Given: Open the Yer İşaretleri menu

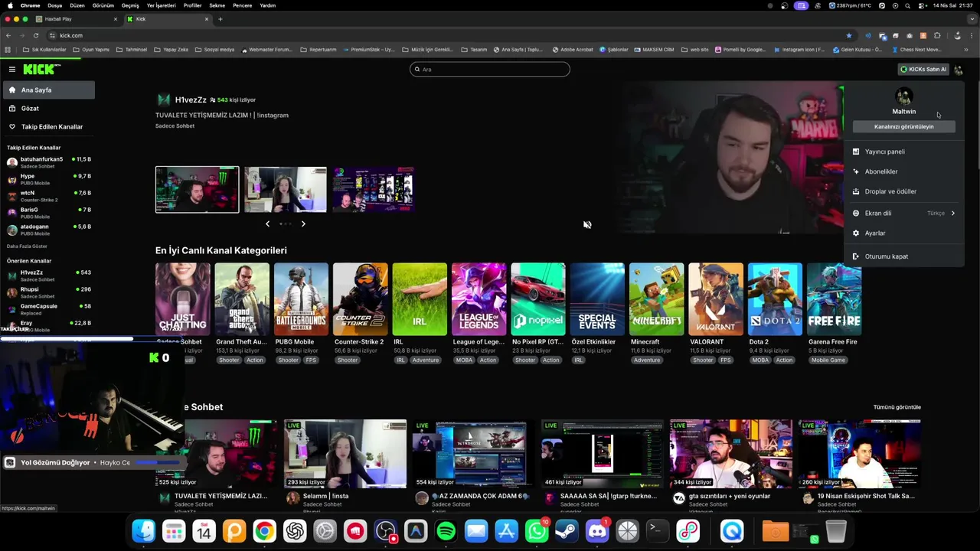Looking at the screenshot, I should click(161, 5).
